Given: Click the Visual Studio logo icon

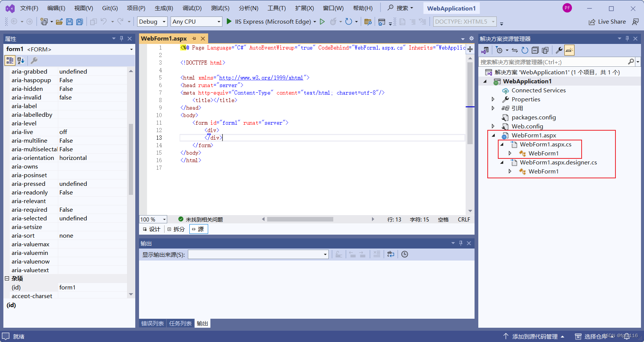Looking at the screenshot, I should click(x=10, y=8).
